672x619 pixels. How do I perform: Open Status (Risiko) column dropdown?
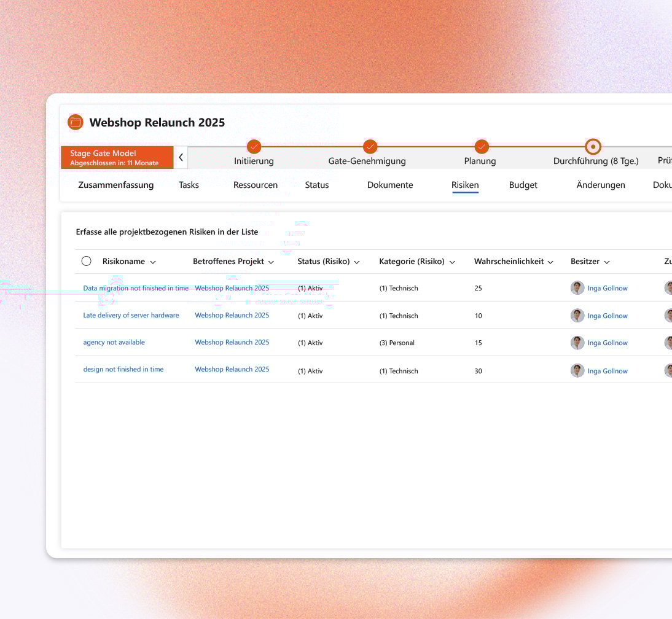pyautogui.click(x=356, y=262)
